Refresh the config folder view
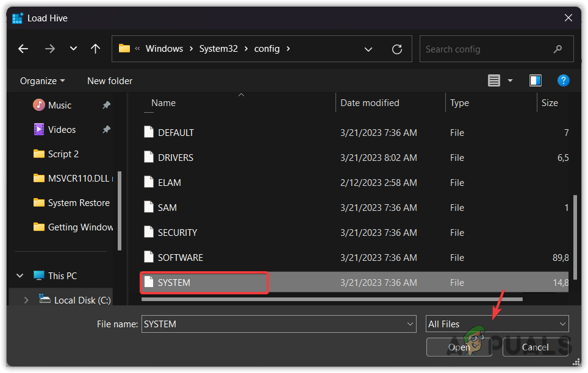The height and width of the screenshot is (373, 588). tap(397, 49)
